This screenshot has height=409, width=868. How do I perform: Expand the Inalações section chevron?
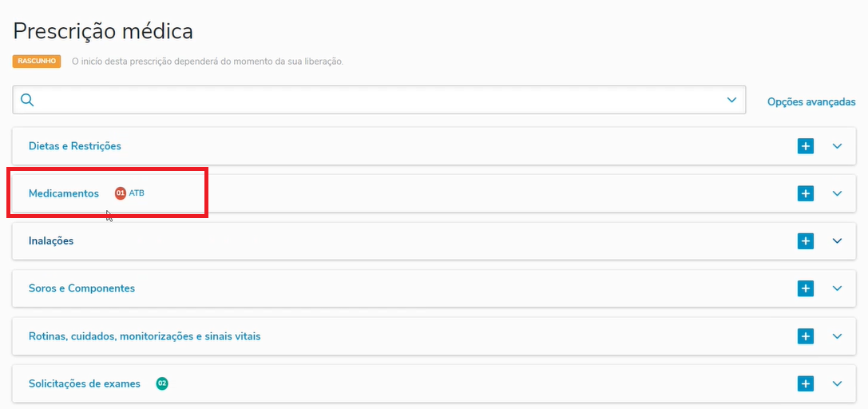(837, 240)
